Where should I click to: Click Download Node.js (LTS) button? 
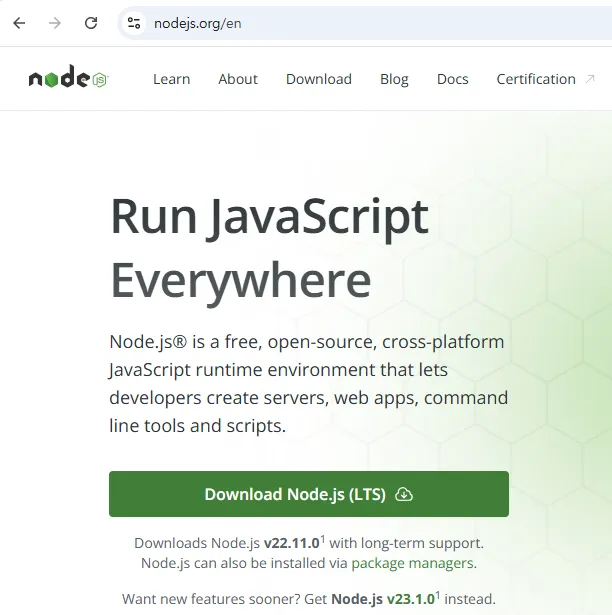point(309,494)
